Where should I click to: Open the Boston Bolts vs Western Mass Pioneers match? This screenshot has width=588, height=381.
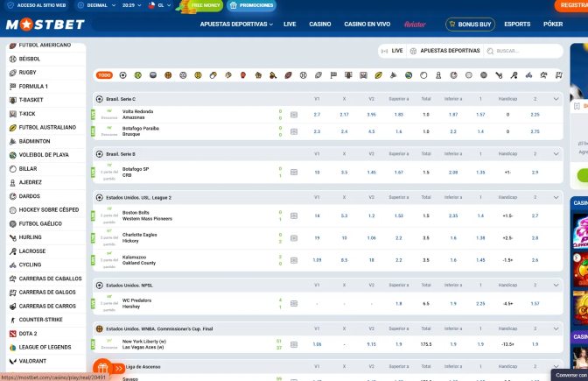147,215
